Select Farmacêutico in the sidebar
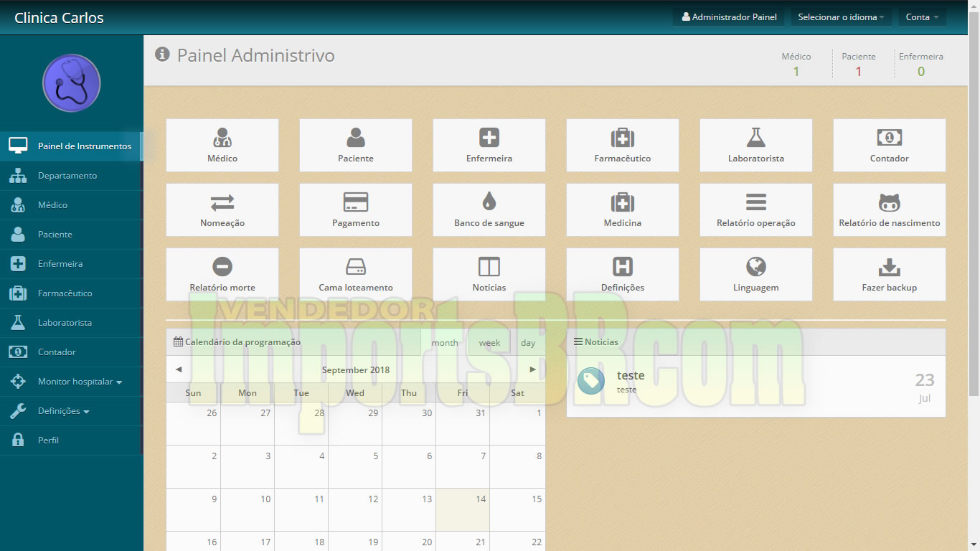 [72, 293]
